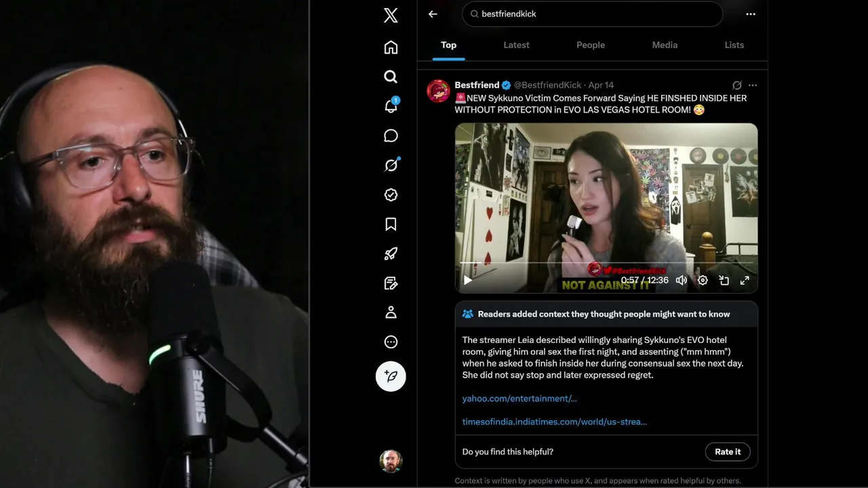Open search options three-dot menu
This screenshot has width=868, height=488.
point(750,14)
